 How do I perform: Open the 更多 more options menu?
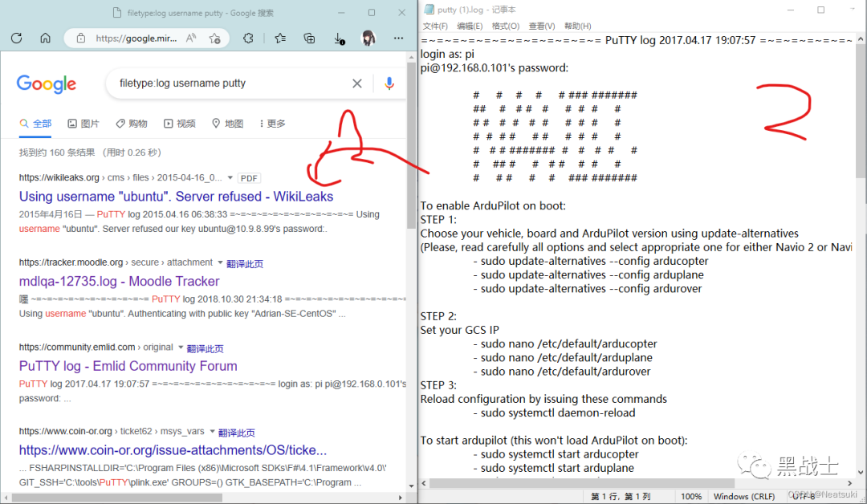coord(272,124)
